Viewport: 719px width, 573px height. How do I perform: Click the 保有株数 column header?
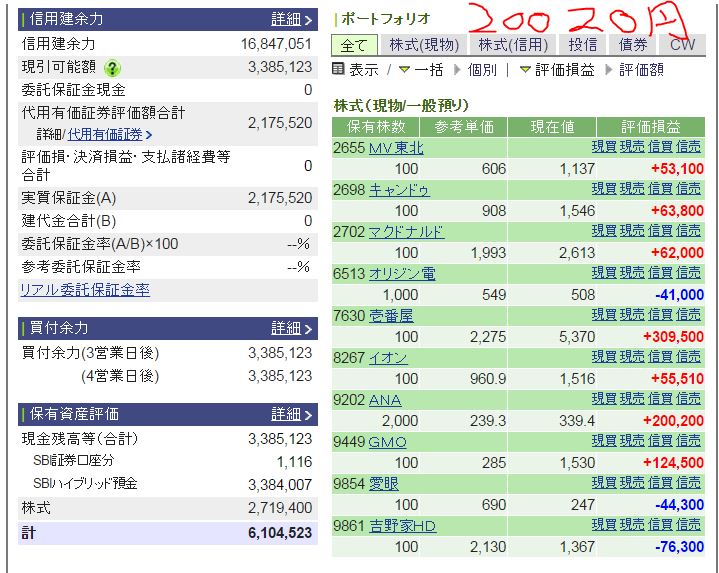point(376,127)
